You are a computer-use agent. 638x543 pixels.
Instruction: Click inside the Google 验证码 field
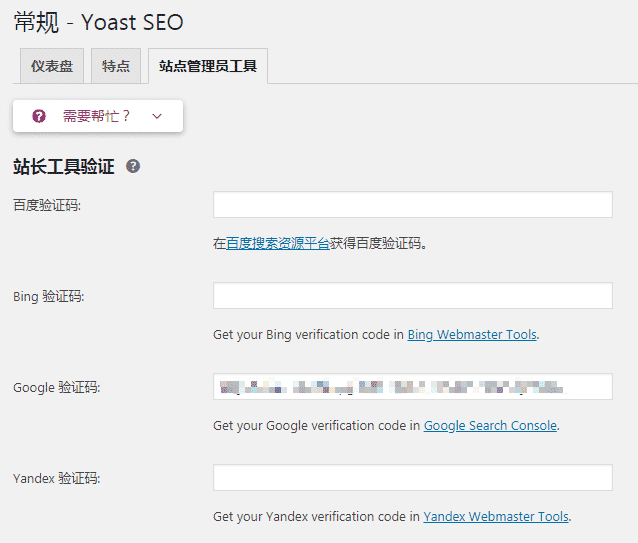[x=413, y=387]
